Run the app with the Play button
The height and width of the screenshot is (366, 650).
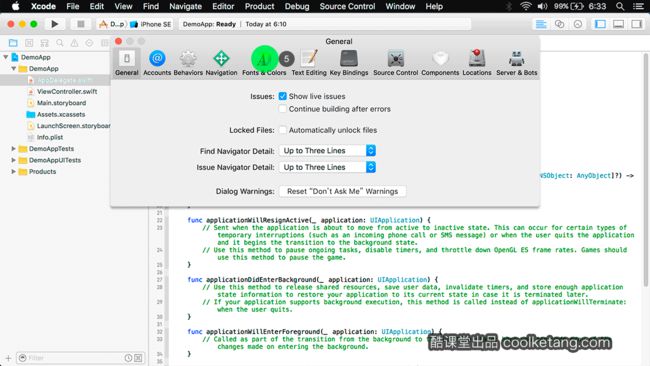pos(54,24)
